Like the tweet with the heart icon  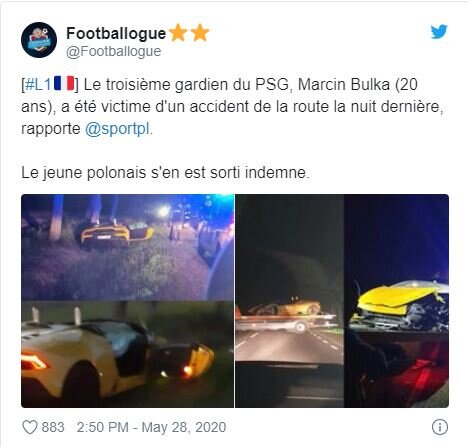(29, 427)
